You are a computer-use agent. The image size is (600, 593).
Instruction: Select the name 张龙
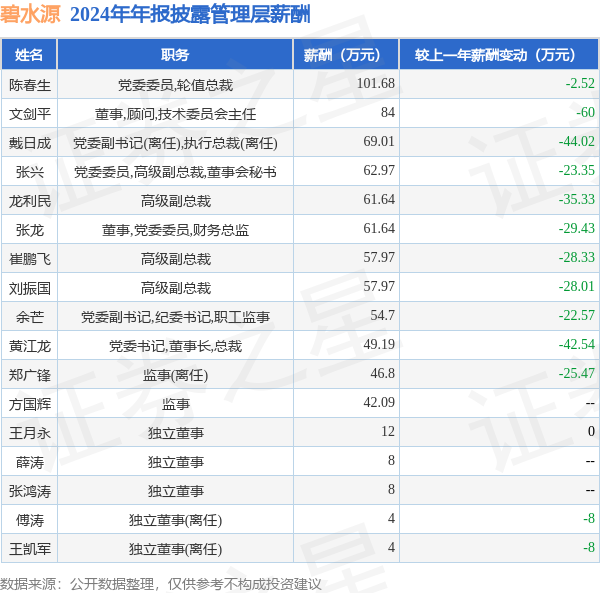click(x=30, y=230)
